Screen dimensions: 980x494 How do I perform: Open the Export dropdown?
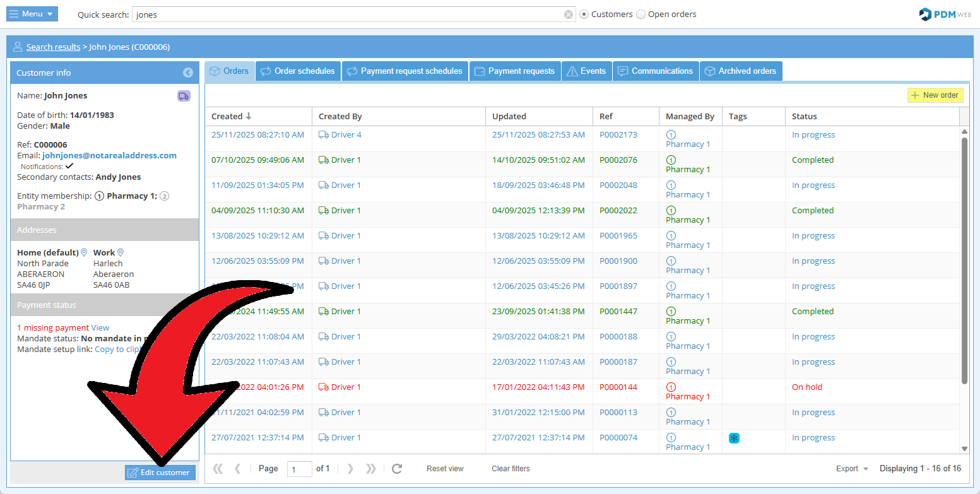[x=852, y=469]
